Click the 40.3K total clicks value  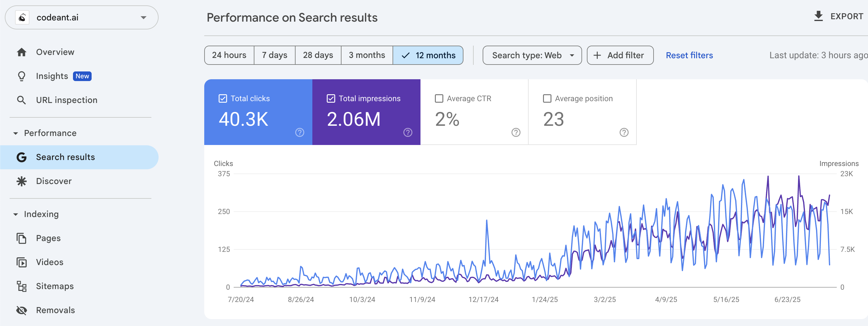point(243,119)
